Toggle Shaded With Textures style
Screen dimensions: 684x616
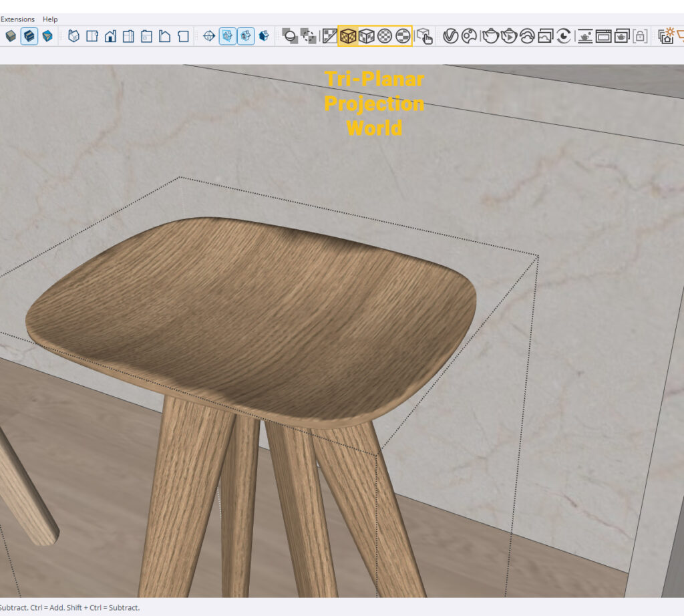(29, 36)
